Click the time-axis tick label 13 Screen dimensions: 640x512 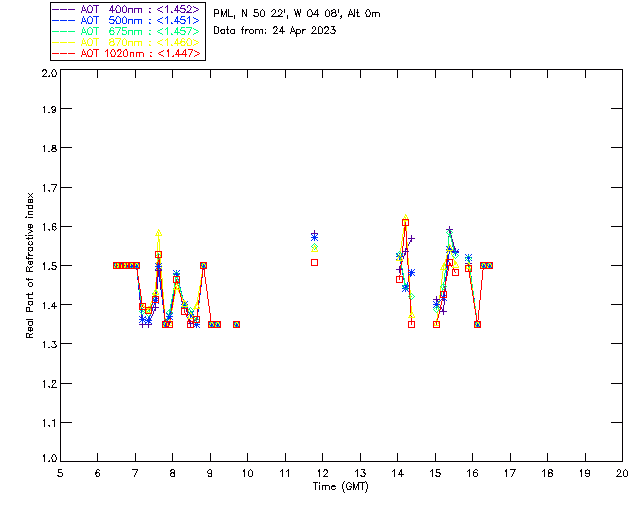[360, 473]
